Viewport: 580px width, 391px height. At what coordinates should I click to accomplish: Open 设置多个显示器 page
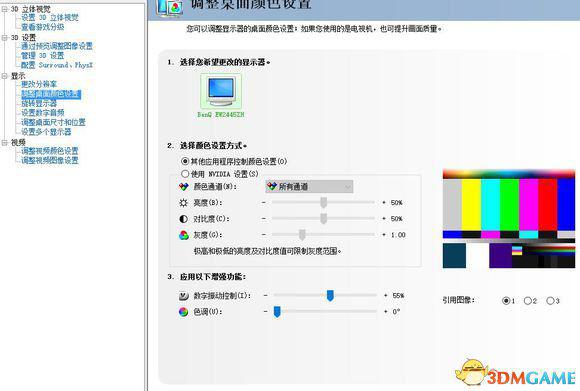click(x=46, y=132)
